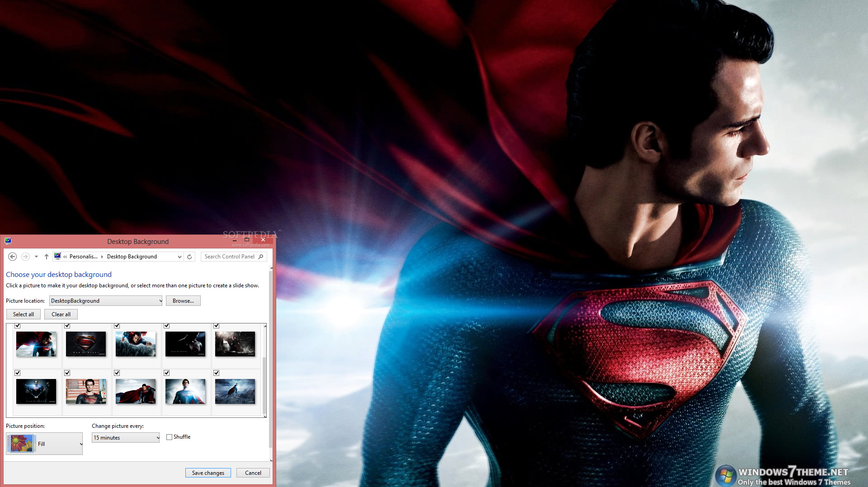The width and height of the screenshot is (868, 487).
Task: Click the Personalis... breadcrumb
Action: point(83,257)
